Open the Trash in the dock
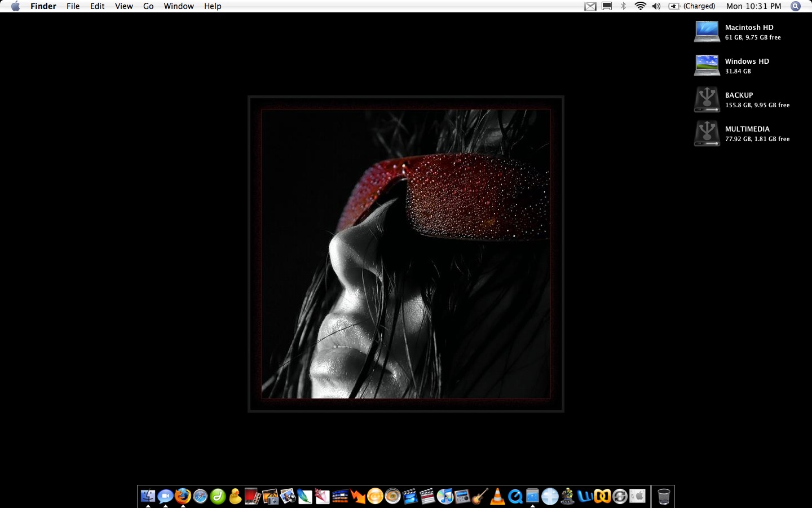 [664, 496]
